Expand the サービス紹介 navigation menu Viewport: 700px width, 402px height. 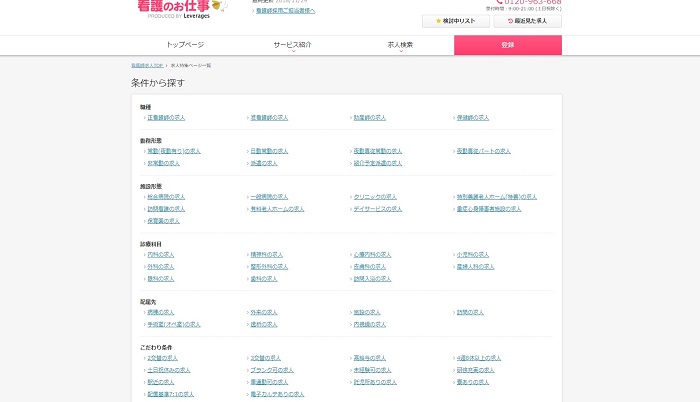click(x=293, y=45)
